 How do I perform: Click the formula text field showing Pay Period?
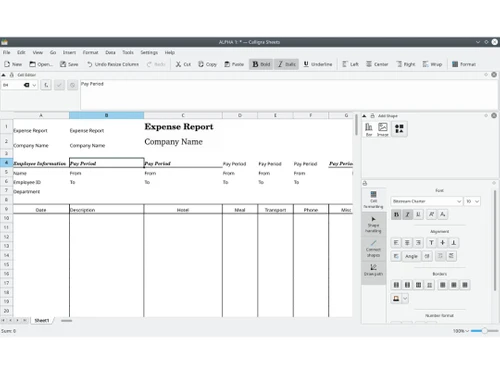click(x=288, y=95)
